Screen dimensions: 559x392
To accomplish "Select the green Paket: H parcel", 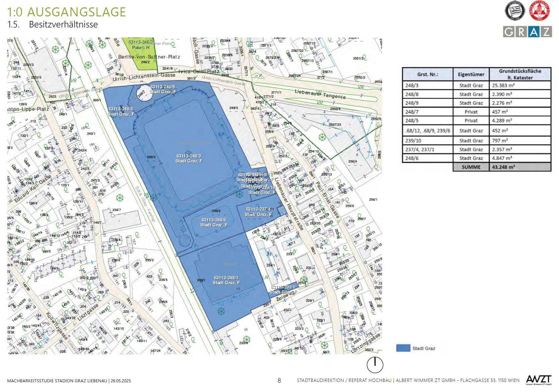I will point(142,54).
